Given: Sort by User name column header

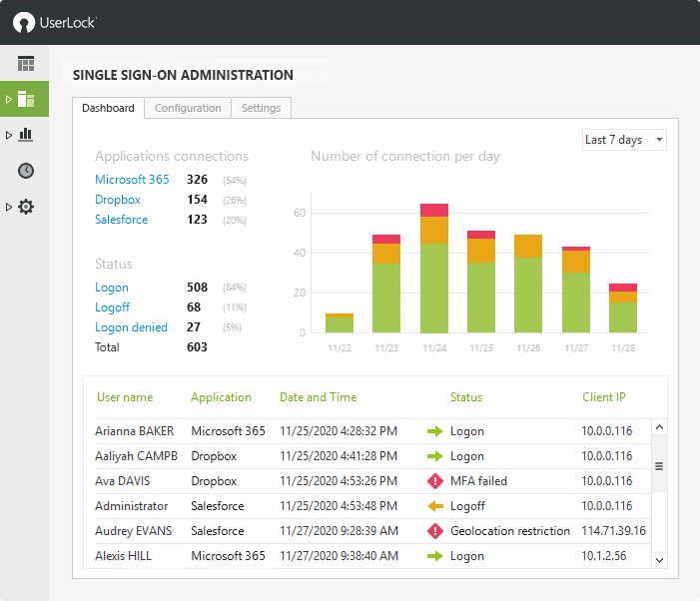Looking at the screenshot, I should coord(125,397).
